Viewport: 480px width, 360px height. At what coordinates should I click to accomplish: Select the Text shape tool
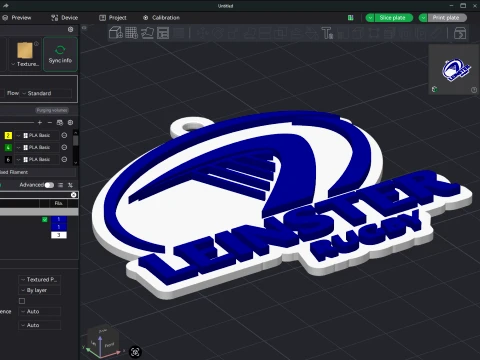[327, 33]
